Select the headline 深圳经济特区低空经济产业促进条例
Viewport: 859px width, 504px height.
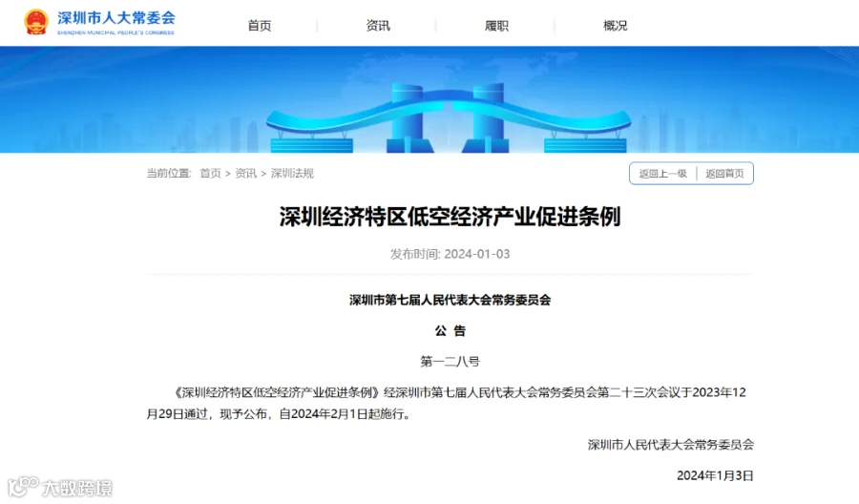450,217
